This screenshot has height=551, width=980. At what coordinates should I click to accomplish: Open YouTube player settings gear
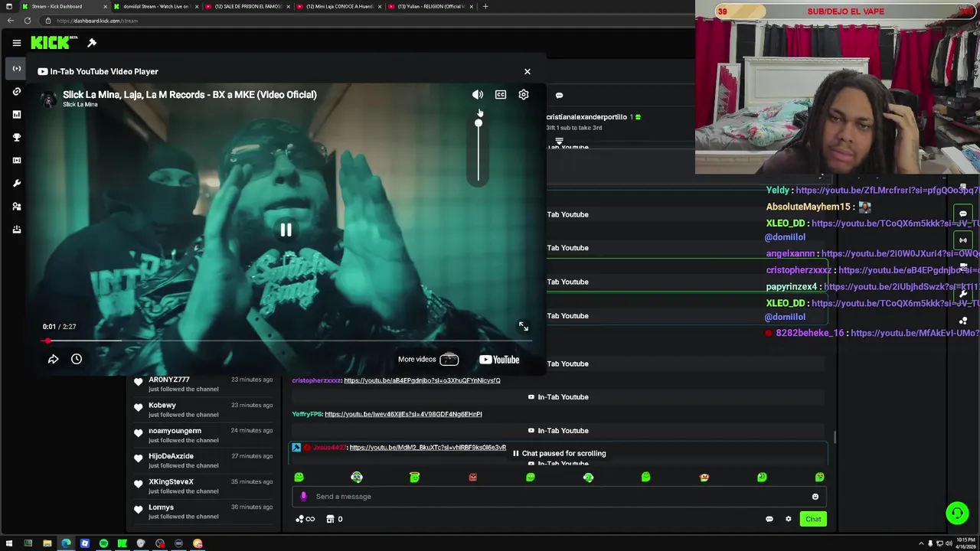523,94
